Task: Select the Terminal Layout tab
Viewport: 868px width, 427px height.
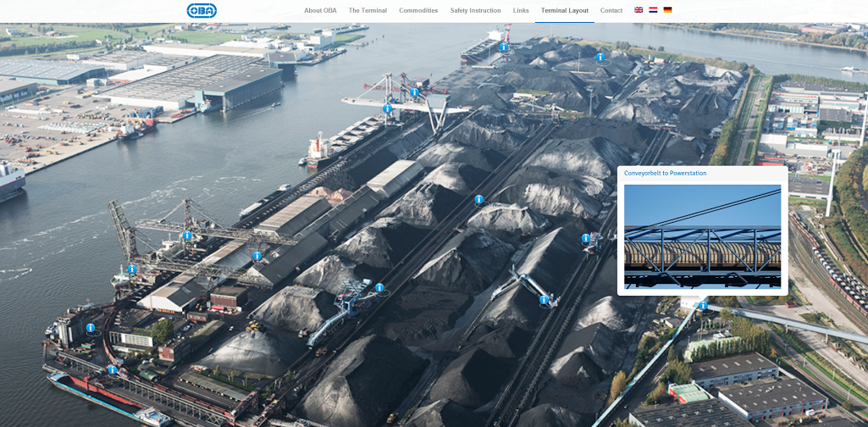Action: [x=565, y=10]
